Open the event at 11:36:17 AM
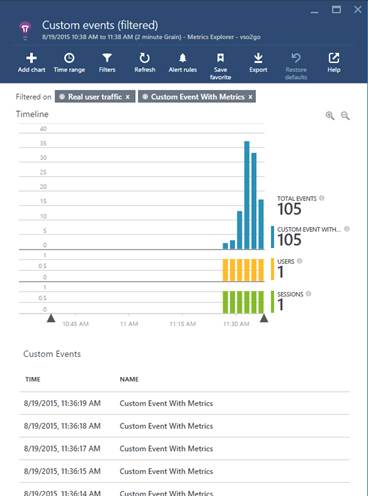Image resolution: width=368 pixels, height=496 pixels. [184, 449]
